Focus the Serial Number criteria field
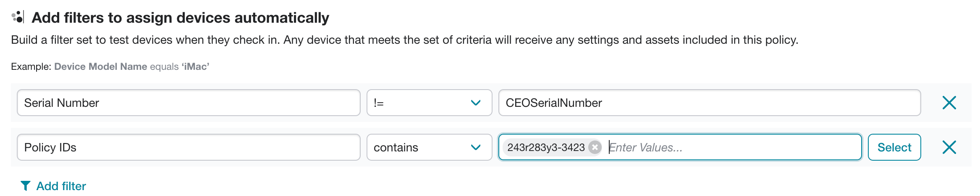 [188, 103]
